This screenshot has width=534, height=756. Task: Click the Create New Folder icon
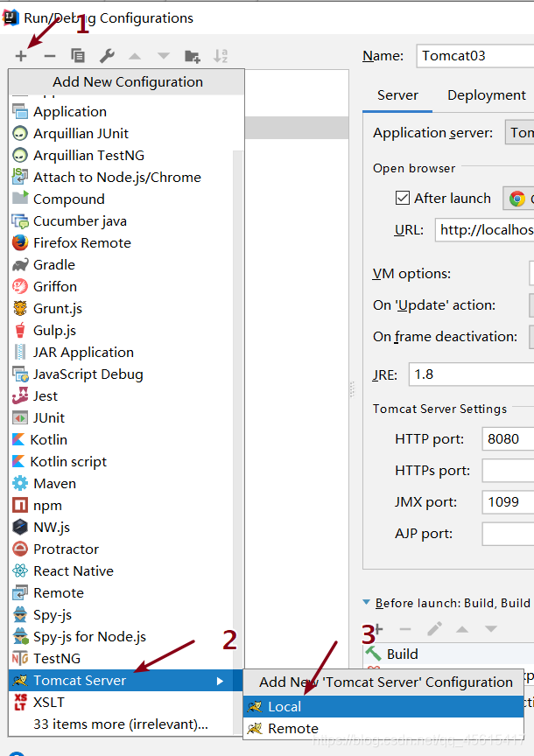pyautogui.click(x=193, y=56)
